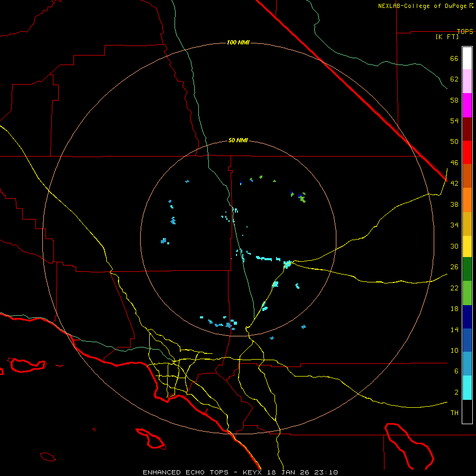Pick the bright red legend color swatch
The image size is (476, 476).
tap(467, 152)
